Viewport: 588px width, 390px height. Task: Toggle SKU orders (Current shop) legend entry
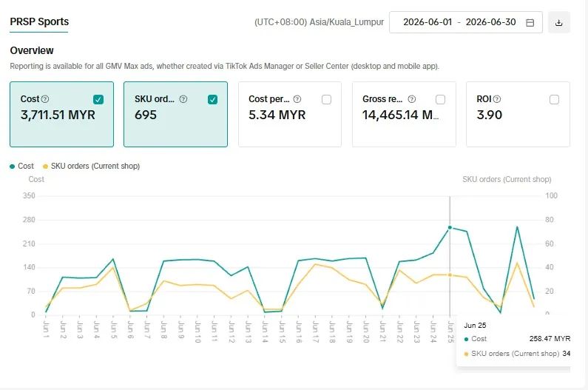(x=92, y=166)
